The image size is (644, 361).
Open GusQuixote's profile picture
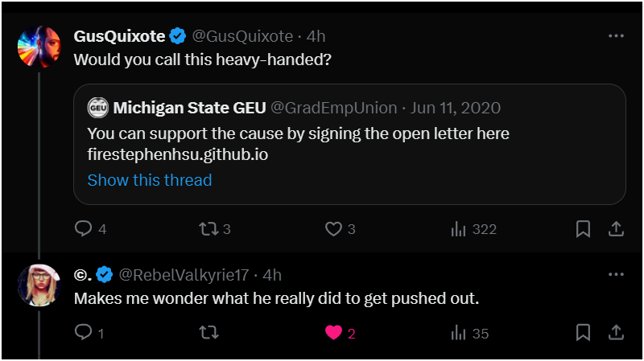click(38, 45)
